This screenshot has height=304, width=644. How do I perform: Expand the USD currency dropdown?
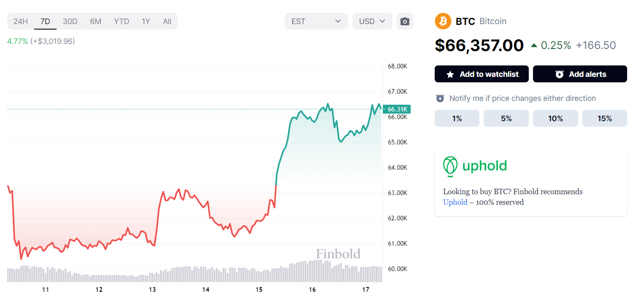coord(372,21)
